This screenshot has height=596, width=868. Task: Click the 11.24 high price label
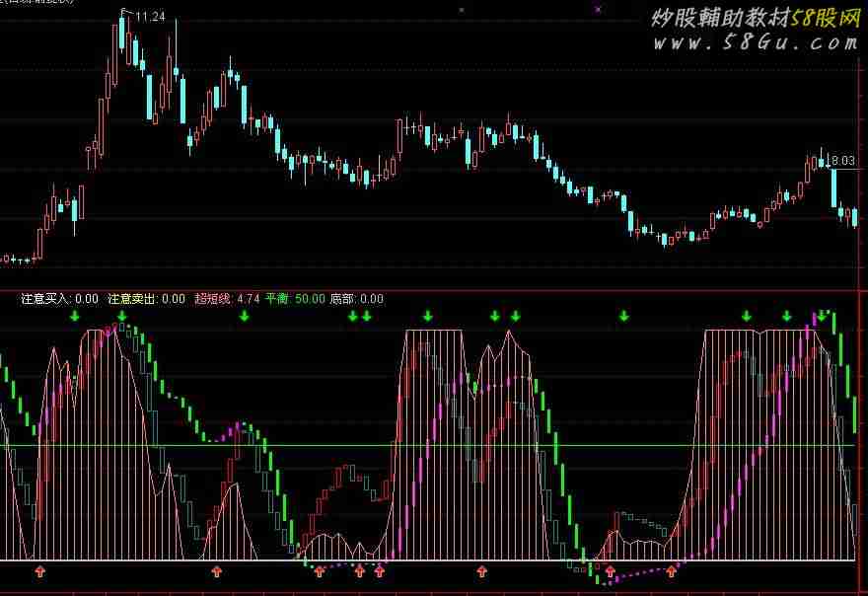click(x=150, y=17)
